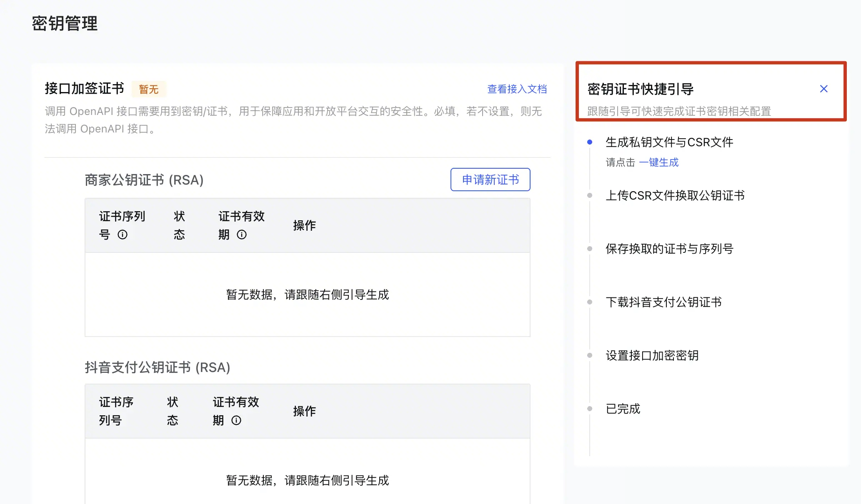The image size is (861, 504).
Task: Click info icon beside 抖音支付公钥证书 证书有效期
Action: pos(236,420)
